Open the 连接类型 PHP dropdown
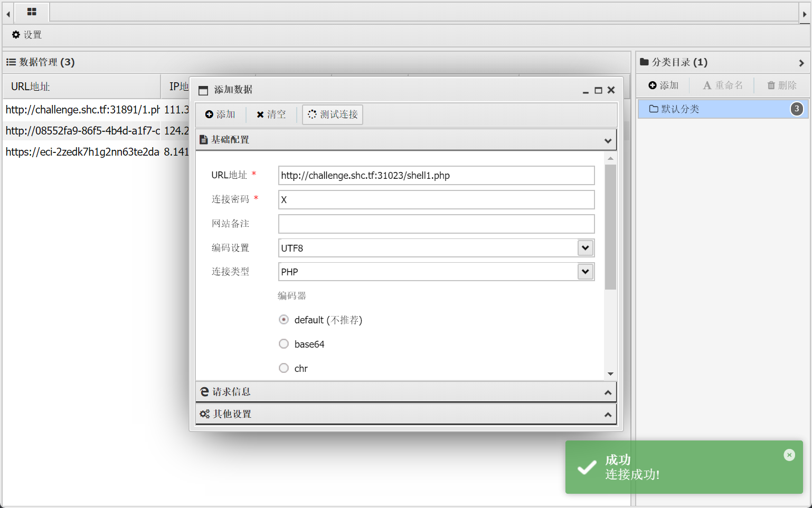812x508 pixels. [x=436, y=272]
